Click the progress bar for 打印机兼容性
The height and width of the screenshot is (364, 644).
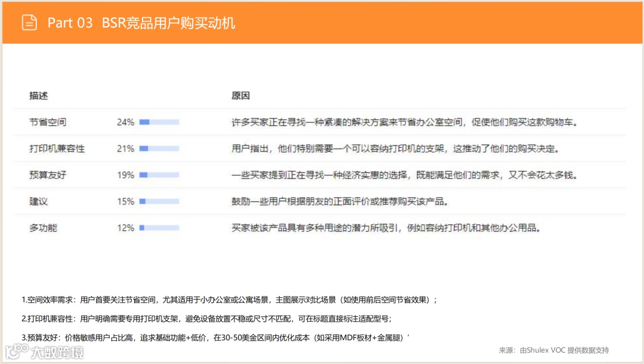(159, 149)
